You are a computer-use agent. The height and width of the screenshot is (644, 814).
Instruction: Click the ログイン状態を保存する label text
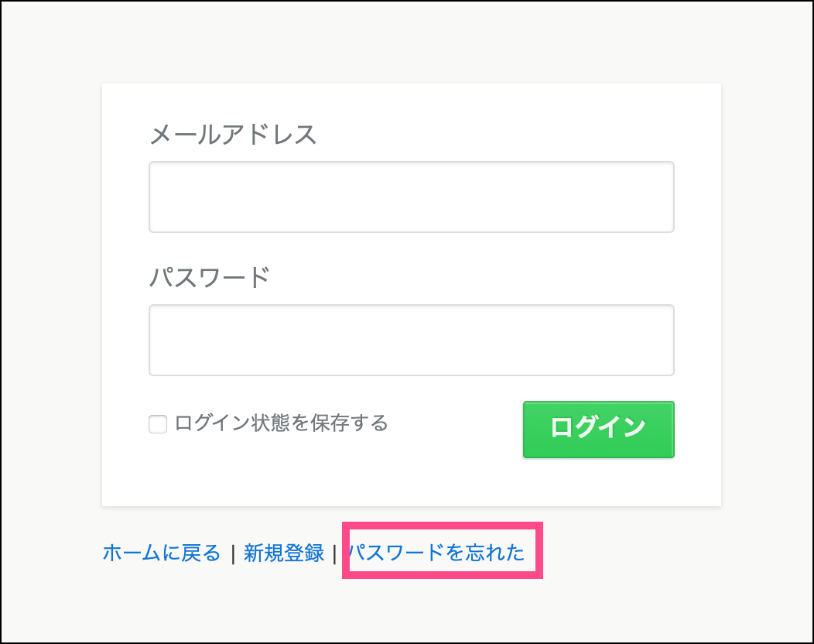pos(282,423)
